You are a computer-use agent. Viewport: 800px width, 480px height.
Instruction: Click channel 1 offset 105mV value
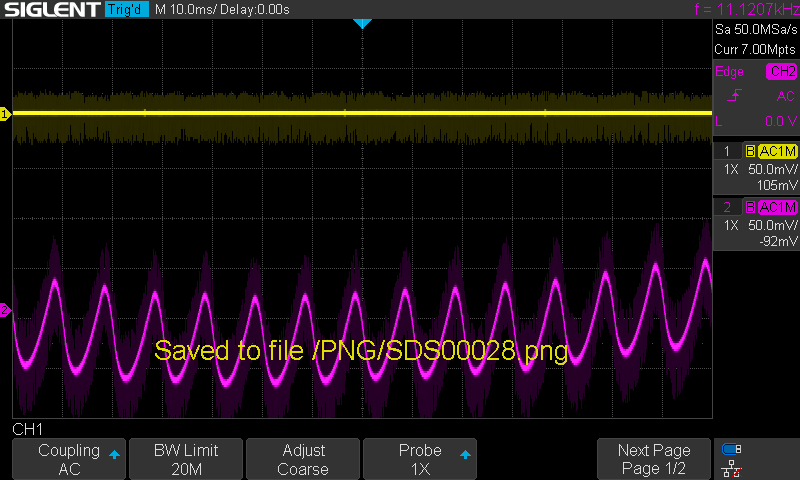coord(777,185)
